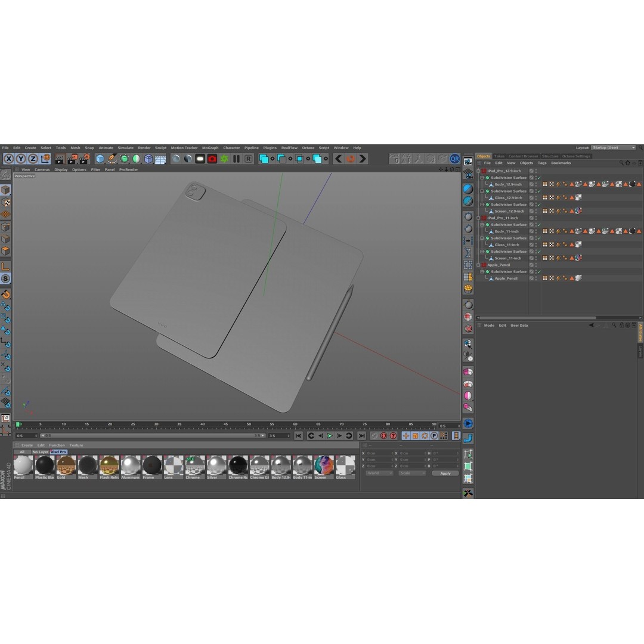Viewport: 644px width, 644px height.
Task: Click the Apply button in coordinates
Action: [445, 473]
